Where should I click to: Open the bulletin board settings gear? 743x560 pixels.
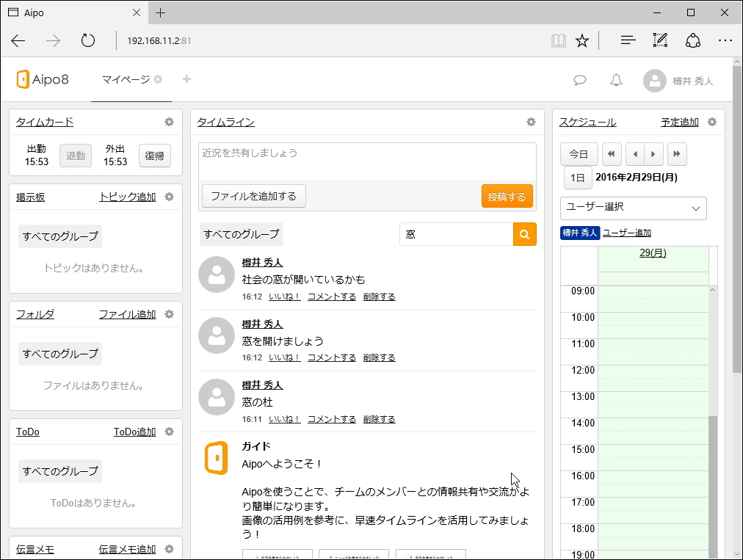coord(170,197)
